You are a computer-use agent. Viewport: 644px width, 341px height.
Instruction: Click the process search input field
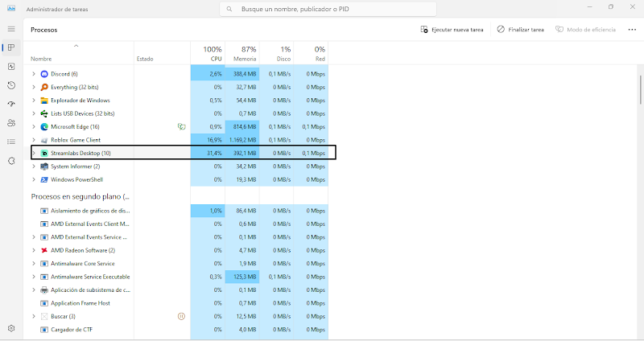(328, 9)
